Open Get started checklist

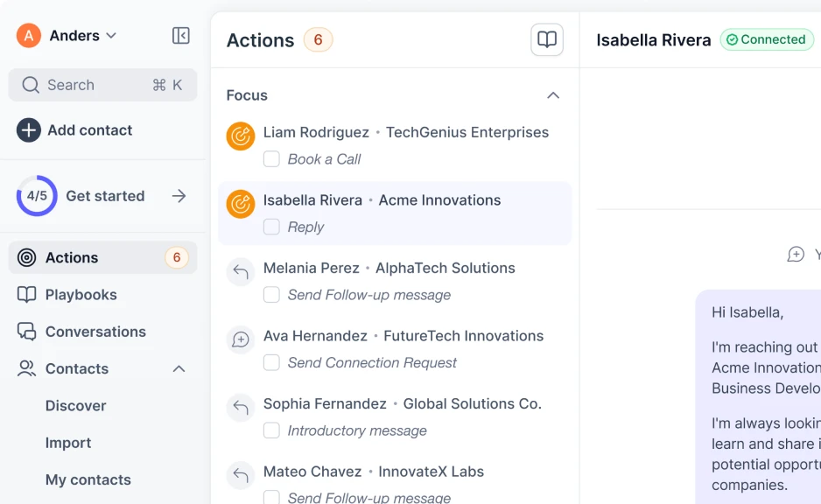pos(102,196)
